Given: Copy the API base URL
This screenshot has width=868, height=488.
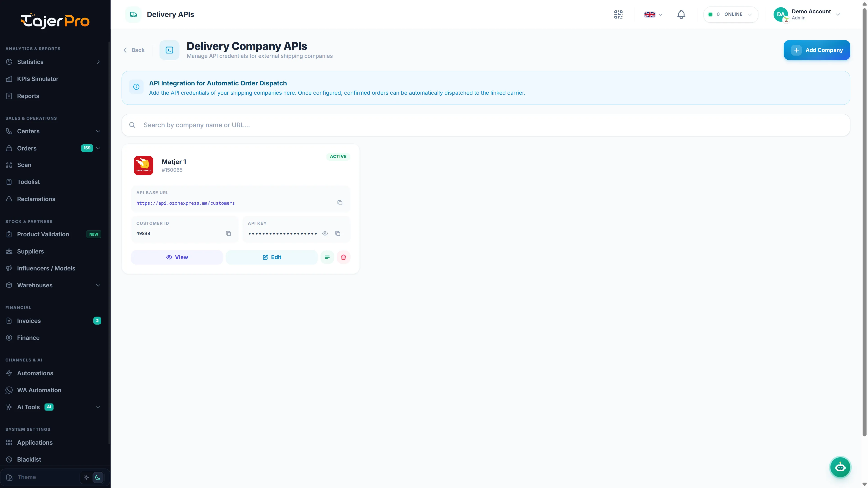Looking at the screenshot, I should coord(340,203).
